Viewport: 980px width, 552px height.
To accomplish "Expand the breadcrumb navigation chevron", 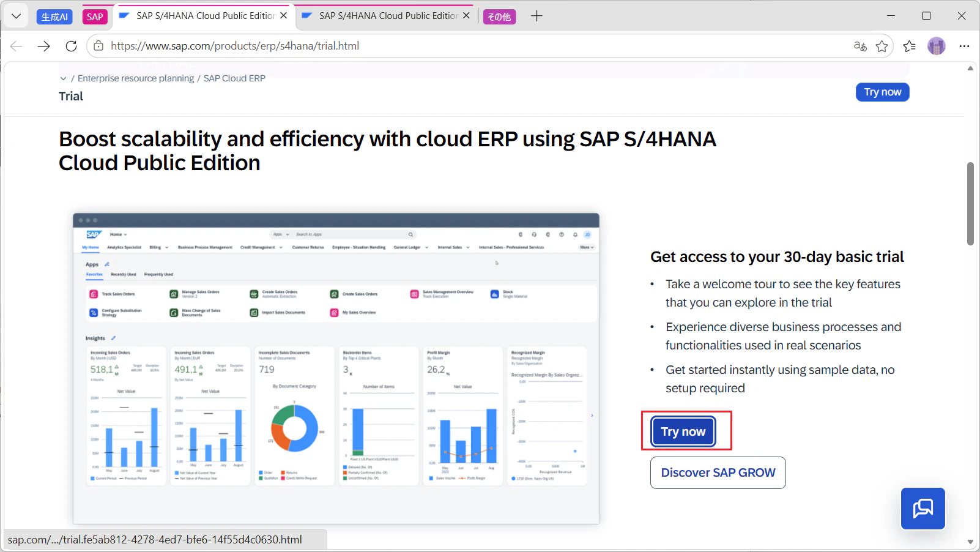I will [x=63, y=78].
